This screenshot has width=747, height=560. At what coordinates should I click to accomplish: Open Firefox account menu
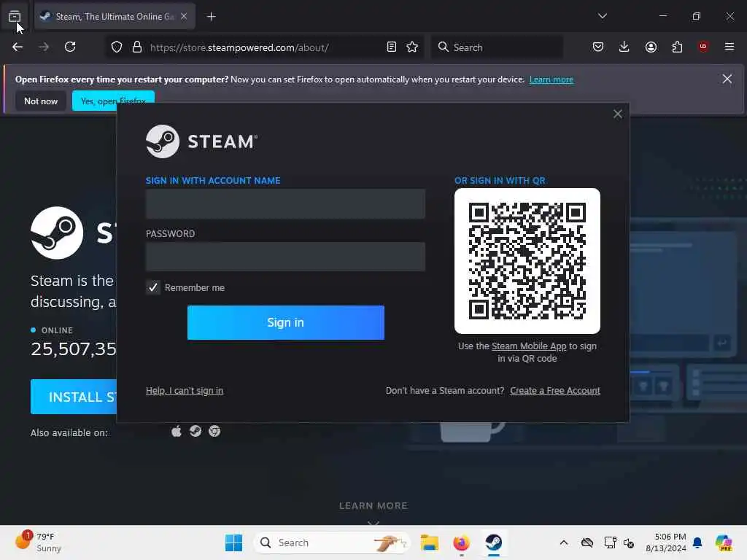tap(651, 47)
